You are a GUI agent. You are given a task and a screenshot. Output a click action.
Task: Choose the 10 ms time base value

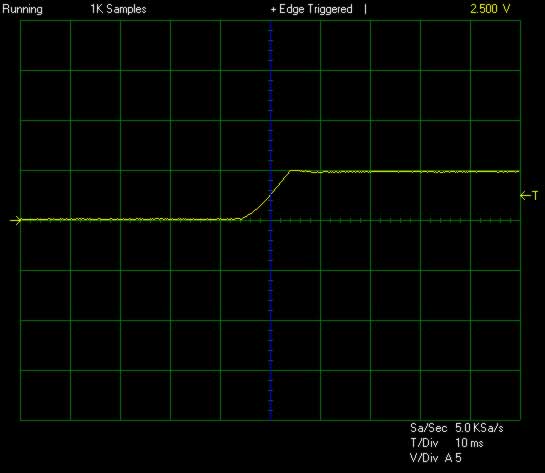point(469,443)
